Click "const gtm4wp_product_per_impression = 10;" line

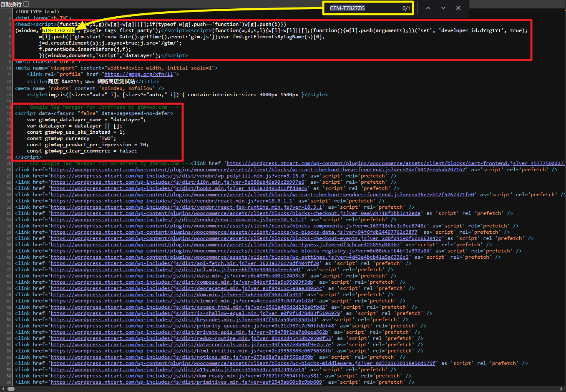88,145
